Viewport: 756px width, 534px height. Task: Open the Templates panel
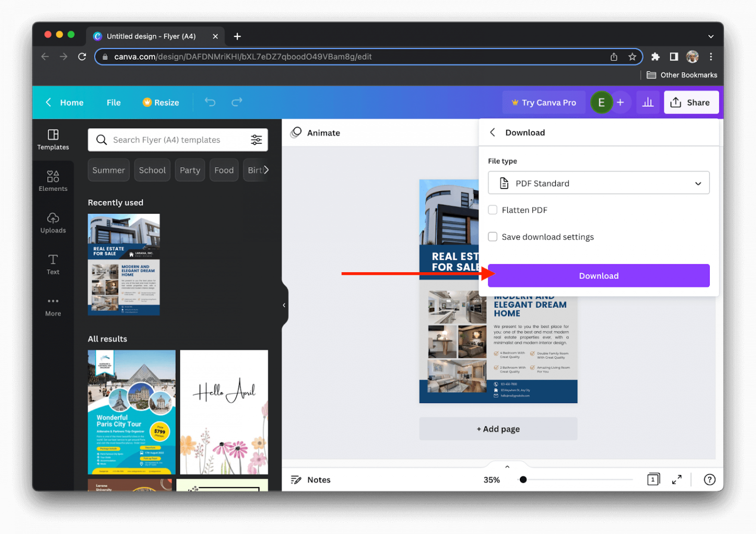click(53, 139)
